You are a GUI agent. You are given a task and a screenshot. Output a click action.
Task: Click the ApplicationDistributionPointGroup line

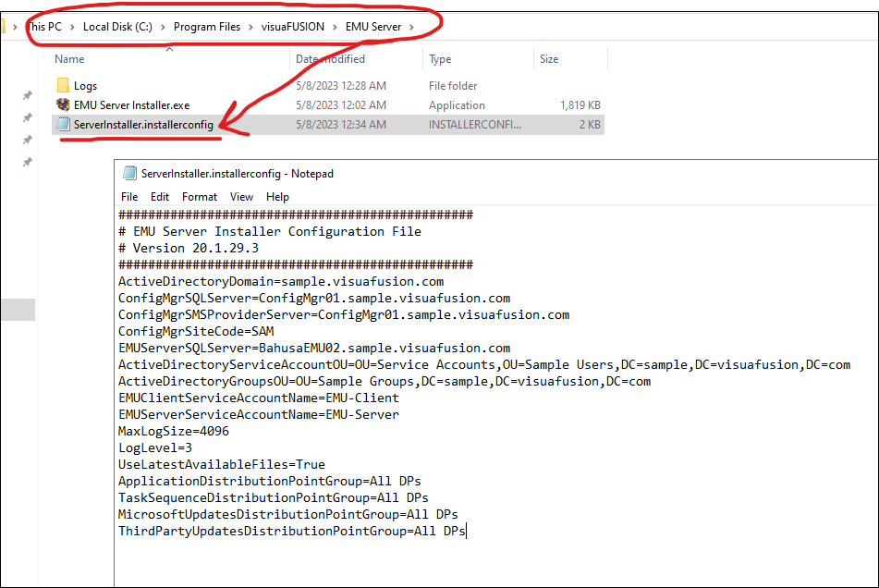click(x=270, y=481)
